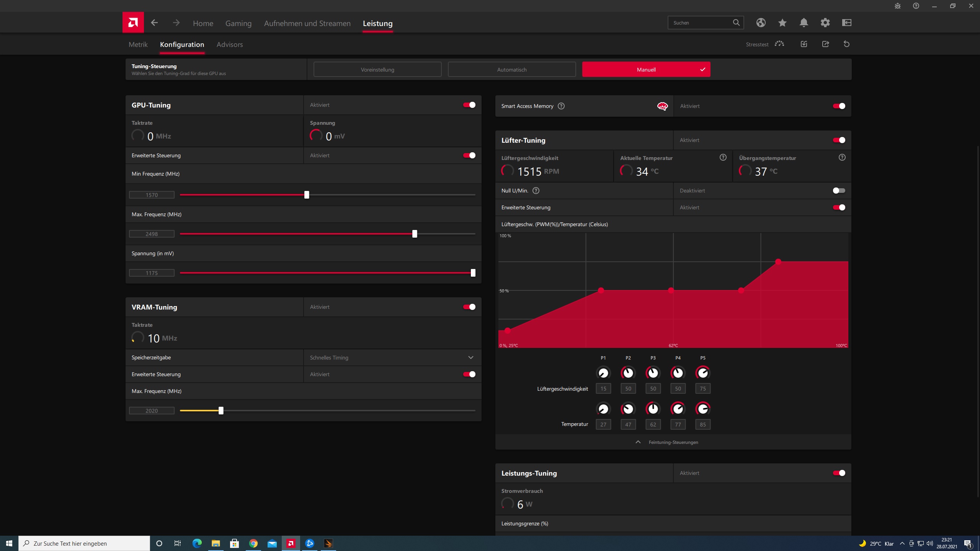The height and width of the screenshot is (551, 980).
Task: Open settings gear icon
Action: point(825,23)
